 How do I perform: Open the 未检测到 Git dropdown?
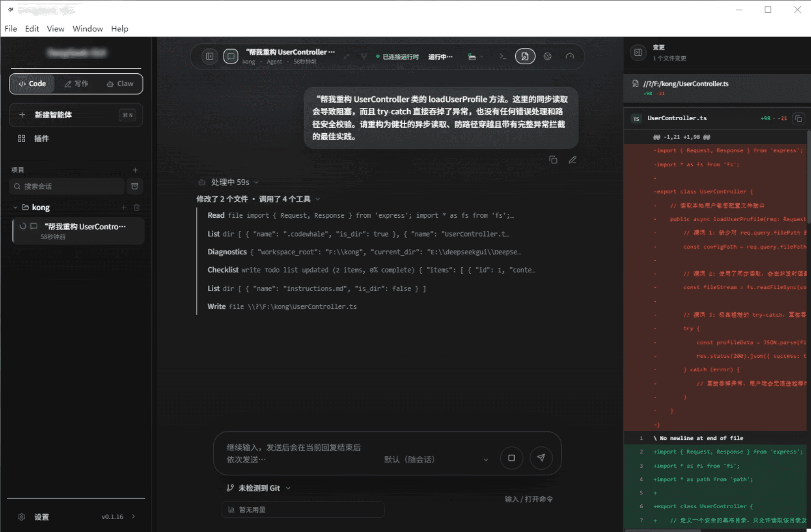point(258,488)
